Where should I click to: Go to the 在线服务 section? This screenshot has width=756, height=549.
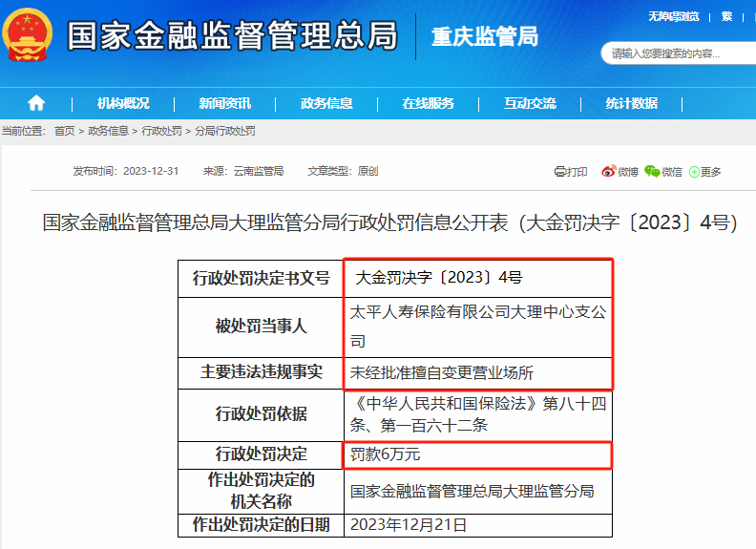(428, 103)
